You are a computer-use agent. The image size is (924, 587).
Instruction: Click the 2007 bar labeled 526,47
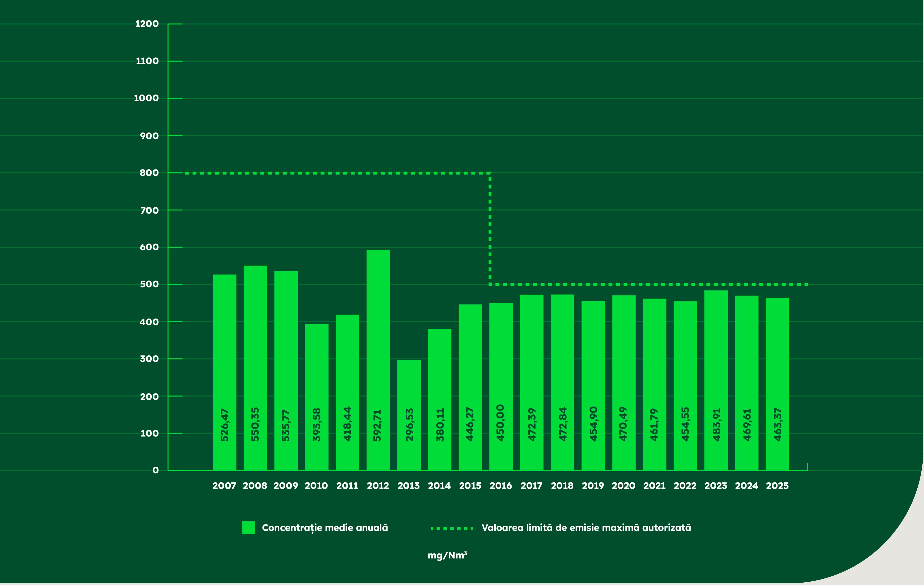(224, 372)
